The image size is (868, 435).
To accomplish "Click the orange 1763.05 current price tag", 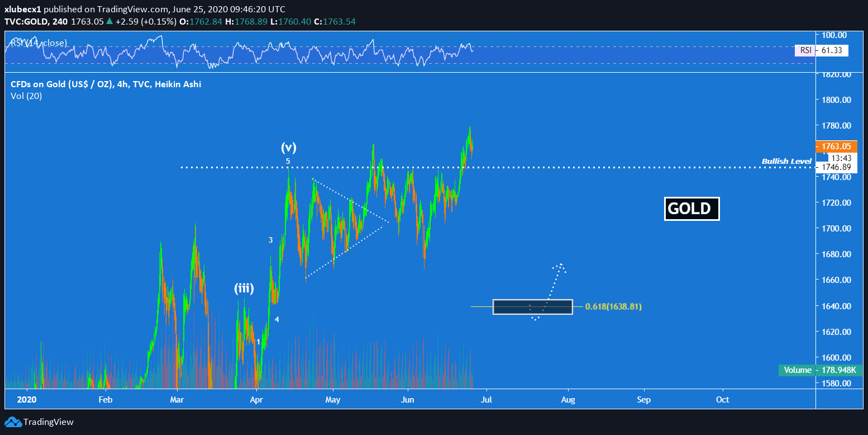I will (832, 146).
